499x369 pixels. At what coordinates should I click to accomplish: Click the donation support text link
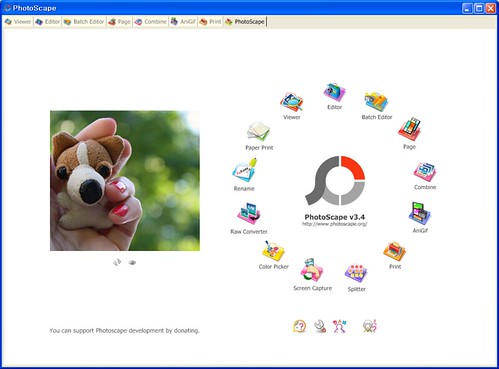click(x=124, y=331)
